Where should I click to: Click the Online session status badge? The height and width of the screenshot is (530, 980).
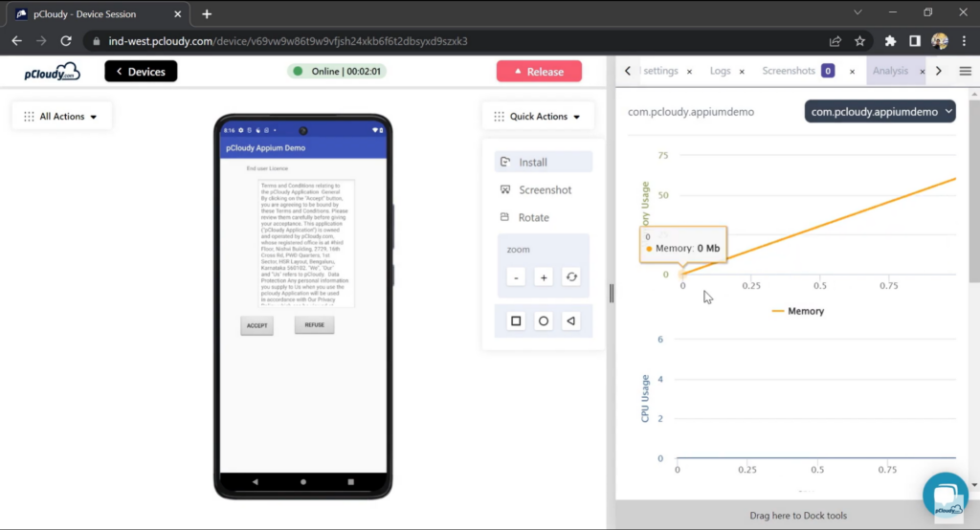[337, 71]
